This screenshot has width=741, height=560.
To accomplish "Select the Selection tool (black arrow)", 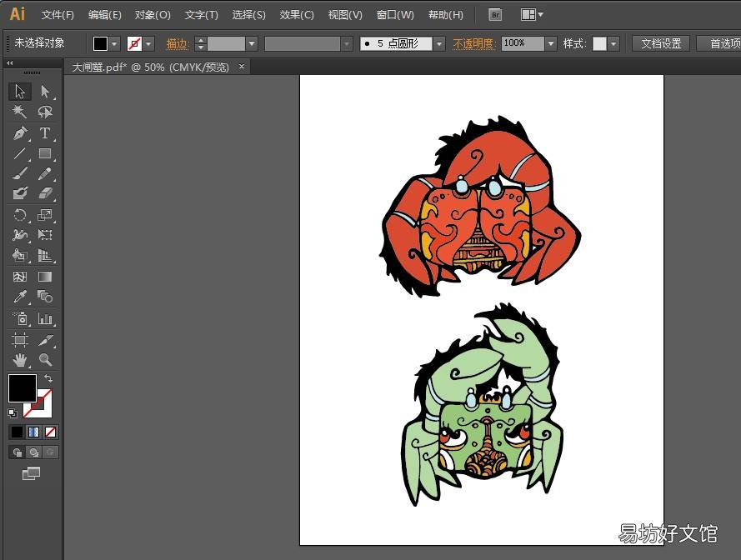I will pos(20,91).
